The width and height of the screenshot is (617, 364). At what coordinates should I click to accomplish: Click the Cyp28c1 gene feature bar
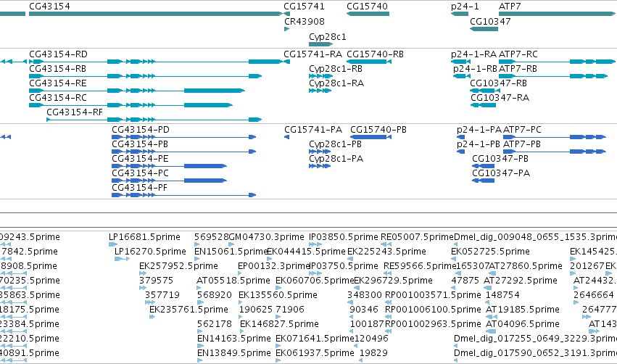tap(320, 44)
